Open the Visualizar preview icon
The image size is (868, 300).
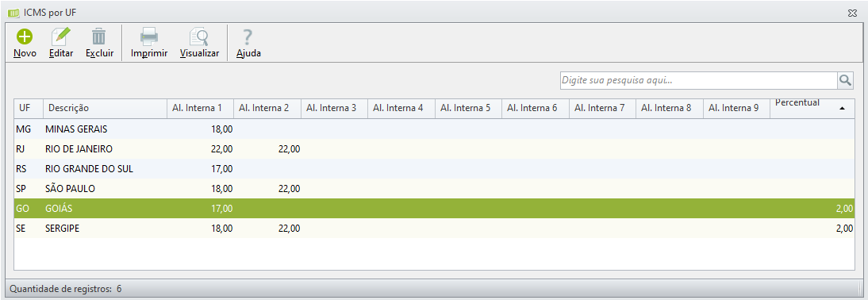198,37
